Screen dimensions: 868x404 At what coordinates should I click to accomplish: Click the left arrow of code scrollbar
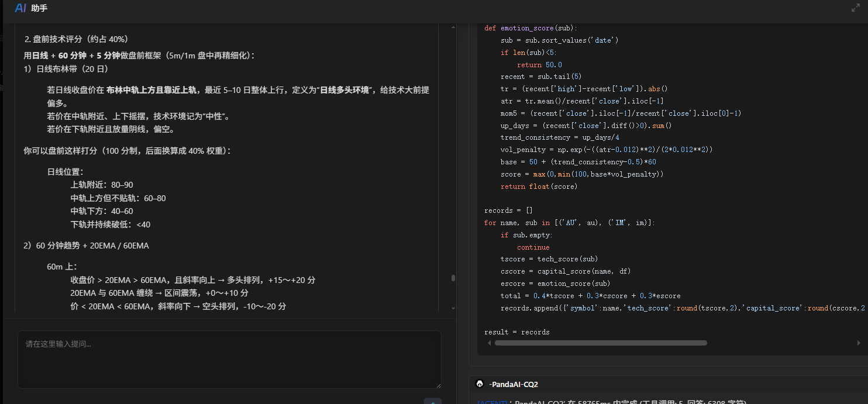click(x=488, y=343)
